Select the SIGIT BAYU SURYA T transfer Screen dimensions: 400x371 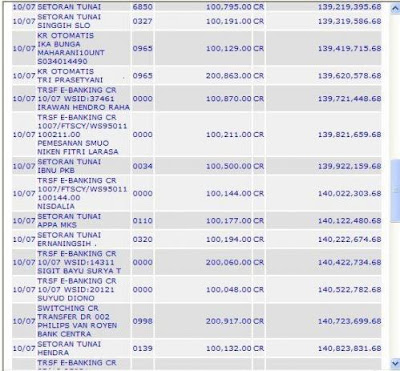pyautogui.click(x=197, y=262)
